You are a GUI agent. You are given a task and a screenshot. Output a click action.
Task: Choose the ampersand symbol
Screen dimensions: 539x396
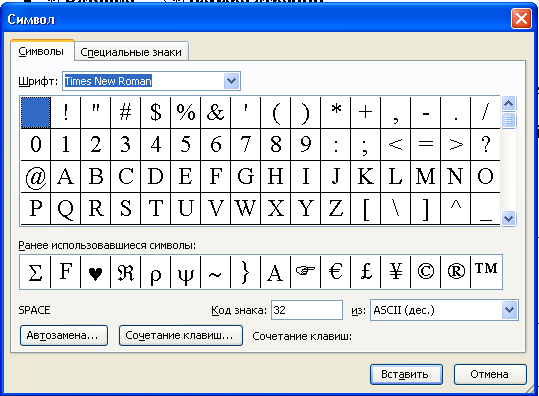point(216,112)
